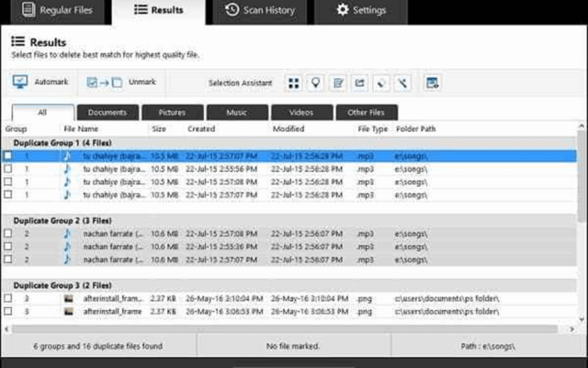588x368 pixels.
Task: Sort by the File Name column header
Action: (x=81, y=129)
